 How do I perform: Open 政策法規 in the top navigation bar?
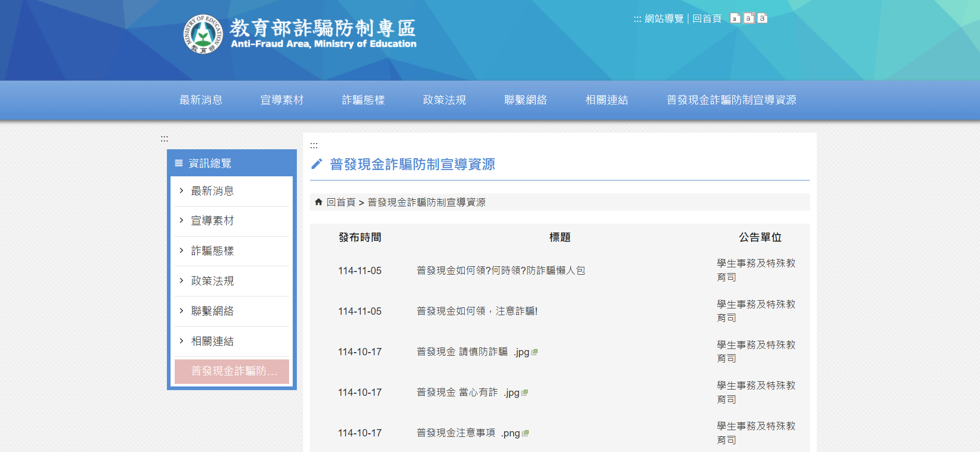click(444, 100)
